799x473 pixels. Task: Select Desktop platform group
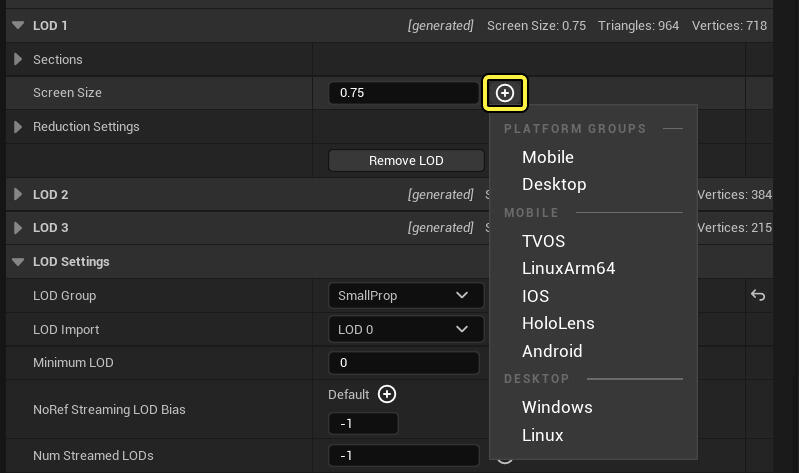[554, 184]
